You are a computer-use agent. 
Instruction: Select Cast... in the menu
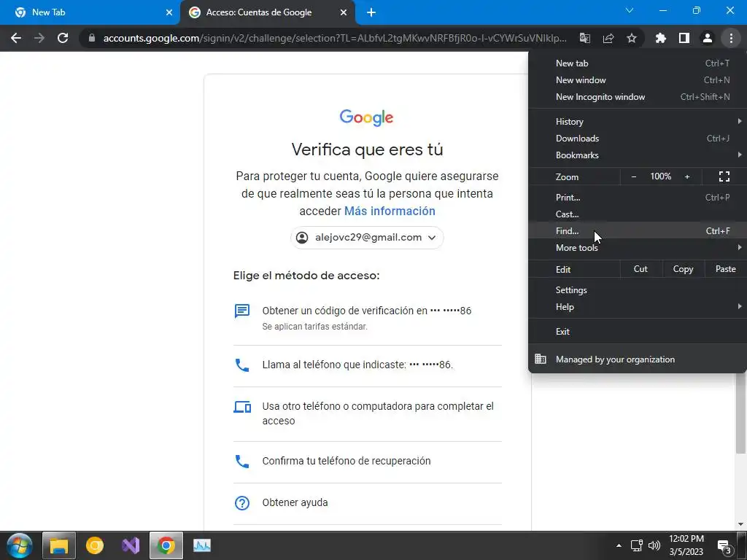click(x=638, y=214)
